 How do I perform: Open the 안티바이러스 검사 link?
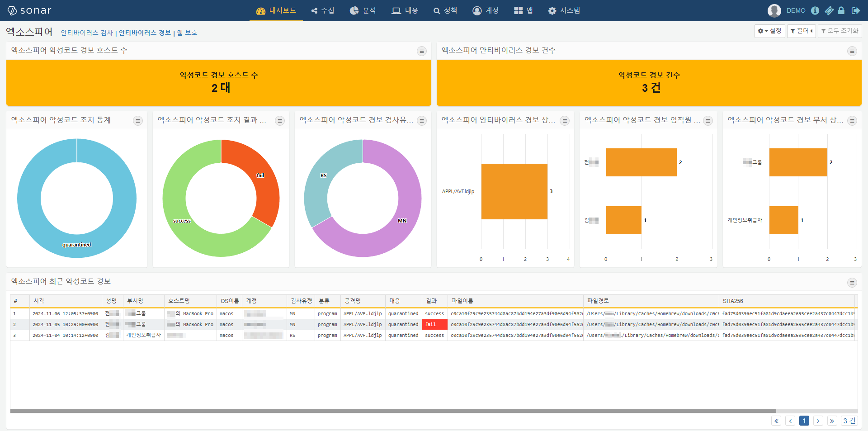point(87,33)
